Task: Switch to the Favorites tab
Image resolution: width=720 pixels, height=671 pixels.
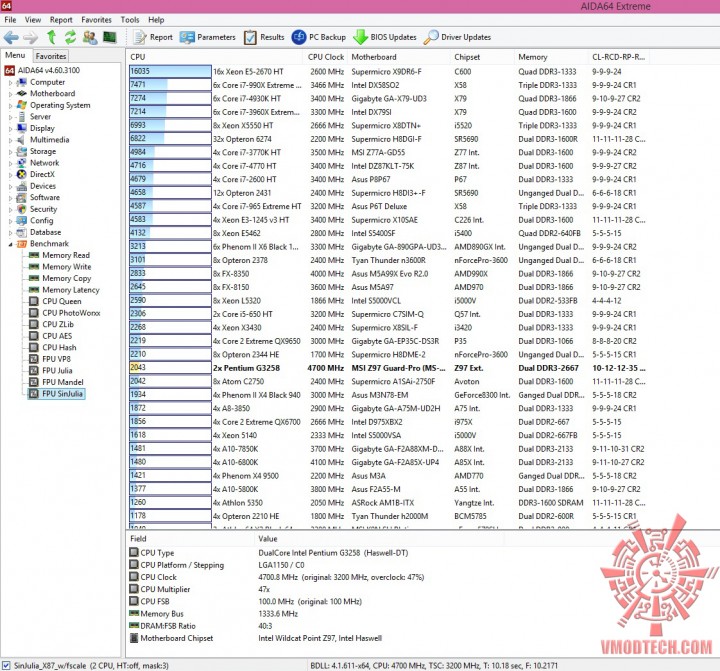Action: pyautogui.click(x=51, y=56)
